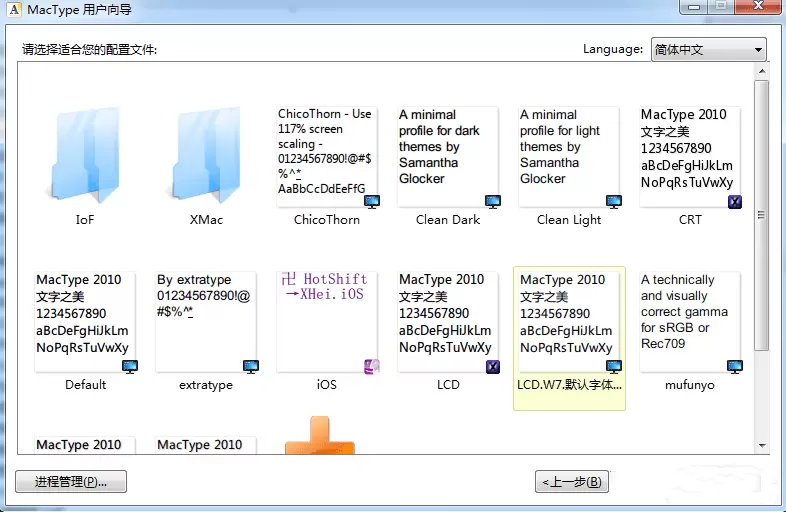The width and height of the screenshot is (786, 512).
Task: Click the scrollbar up arrow
Action: pyautogui.click(x=762, y=71)
